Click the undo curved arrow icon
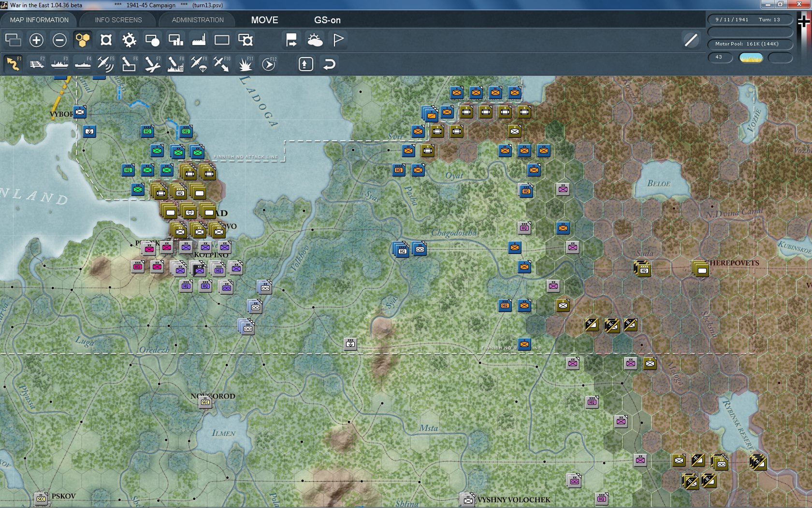Screen dimensions: 812x508 tap(329, 64)
